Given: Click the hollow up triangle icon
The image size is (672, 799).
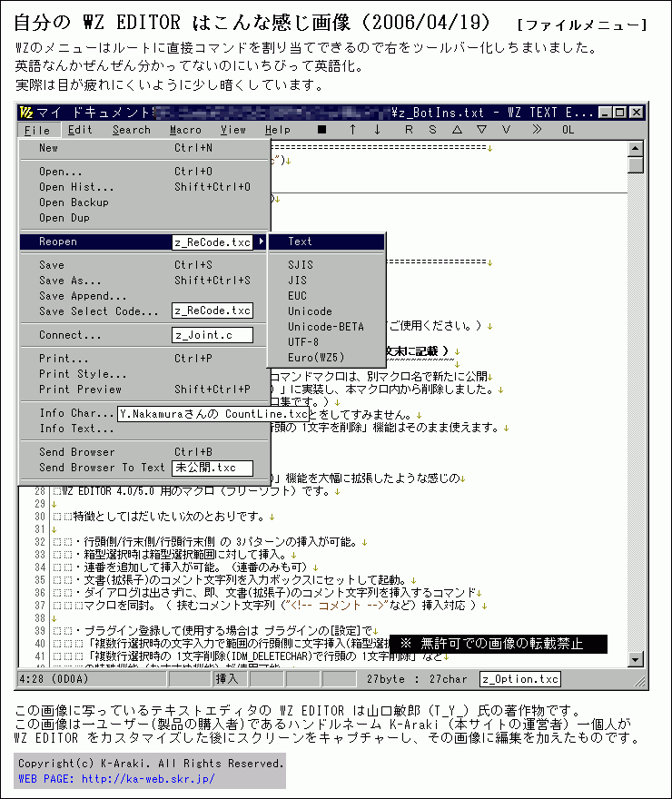Looking at the screenshot, I should pyautogui.click(x=457, y=130).
